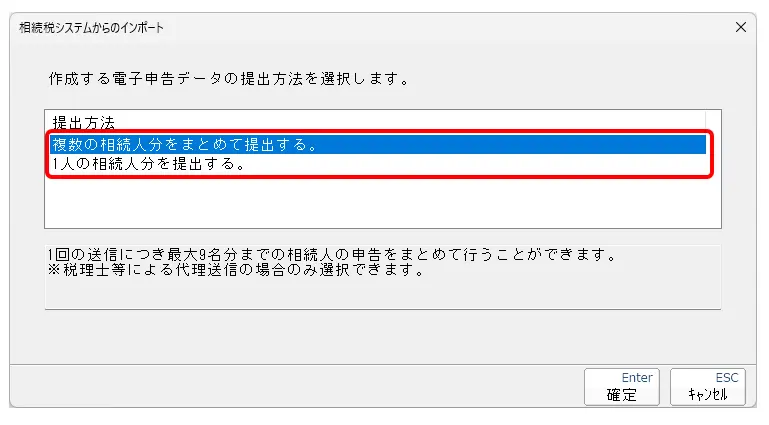769x425 pixels.
Task: Click the 相続税システムからのインポート title bar text
Action: [92, 28]
